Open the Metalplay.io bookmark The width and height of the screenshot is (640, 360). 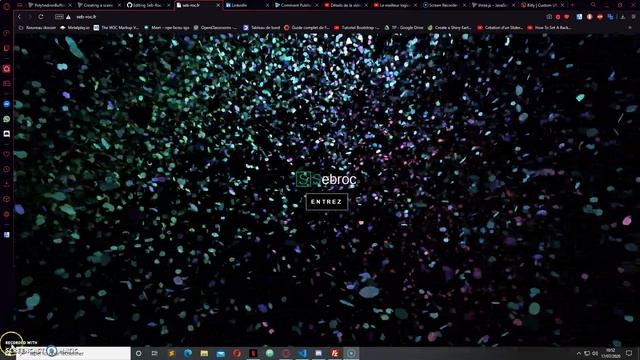coord(75,28)
